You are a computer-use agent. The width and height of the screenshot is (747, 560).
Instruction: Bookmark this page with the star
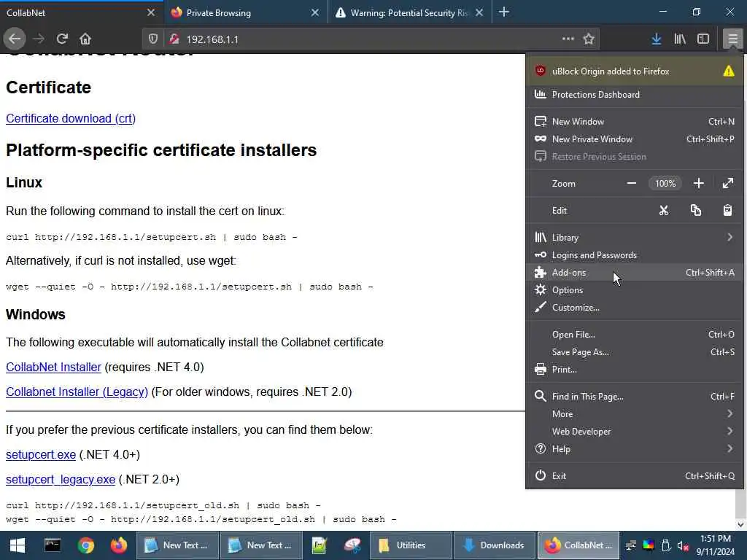pyautogui.click(x=589, y=39)
